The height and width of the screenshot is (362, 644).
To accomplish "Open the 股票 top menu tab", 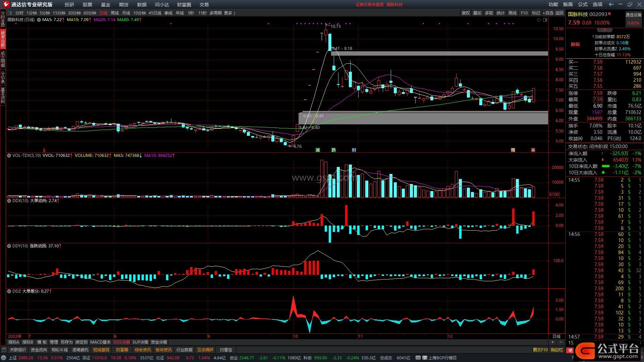I will coord(88,5).
